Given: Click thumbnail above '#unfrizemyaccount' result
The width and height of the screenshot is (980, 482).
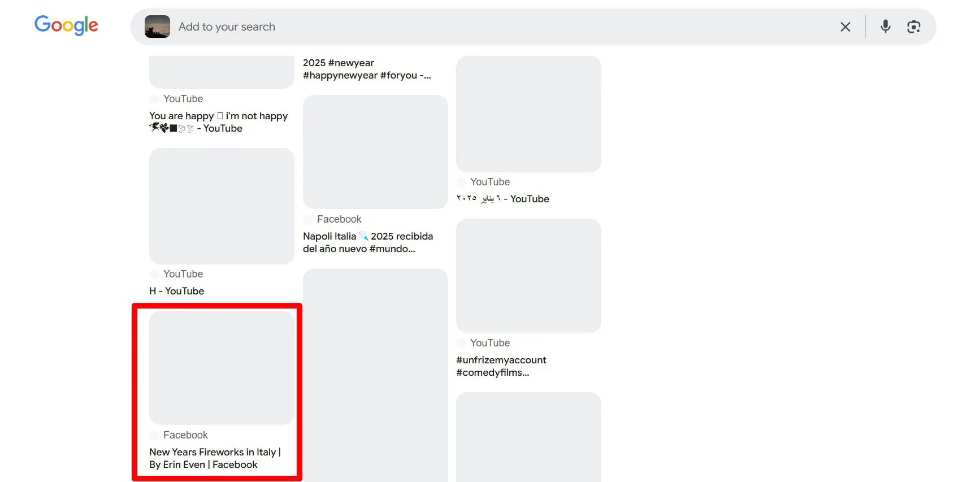Looking at the screenshot, I should [528, 276].
